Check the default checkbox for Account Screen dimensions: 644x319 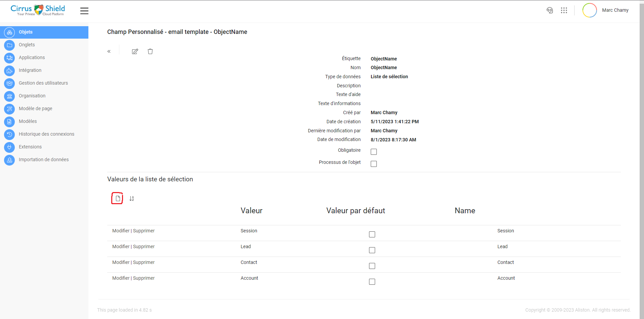[372, 282]
